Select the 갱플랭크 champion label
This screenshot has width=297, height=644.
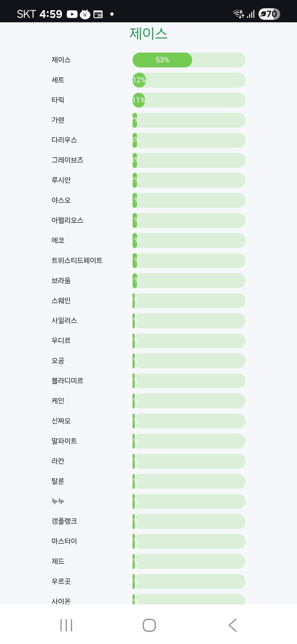coord(64,521)
